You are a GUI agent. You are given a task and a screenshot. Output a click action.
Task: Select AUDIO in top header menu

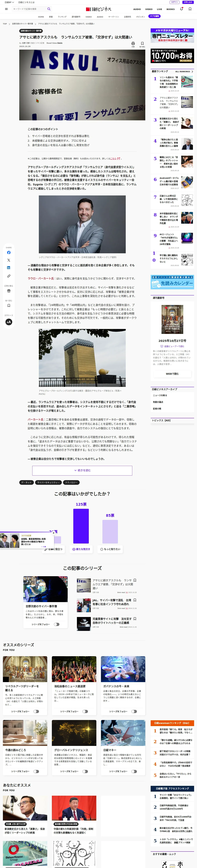click(137, 9)
